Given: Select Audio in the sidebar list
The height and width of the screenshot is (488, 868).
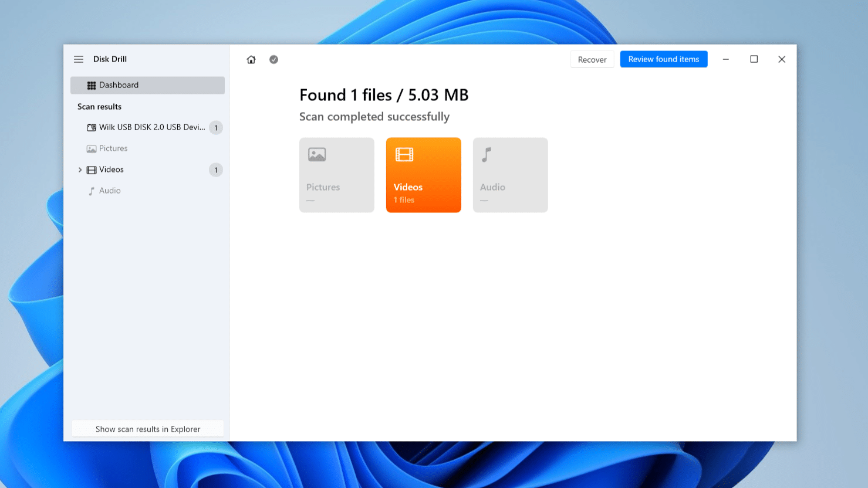Looking at the screenshot, I should click(147, 191).
